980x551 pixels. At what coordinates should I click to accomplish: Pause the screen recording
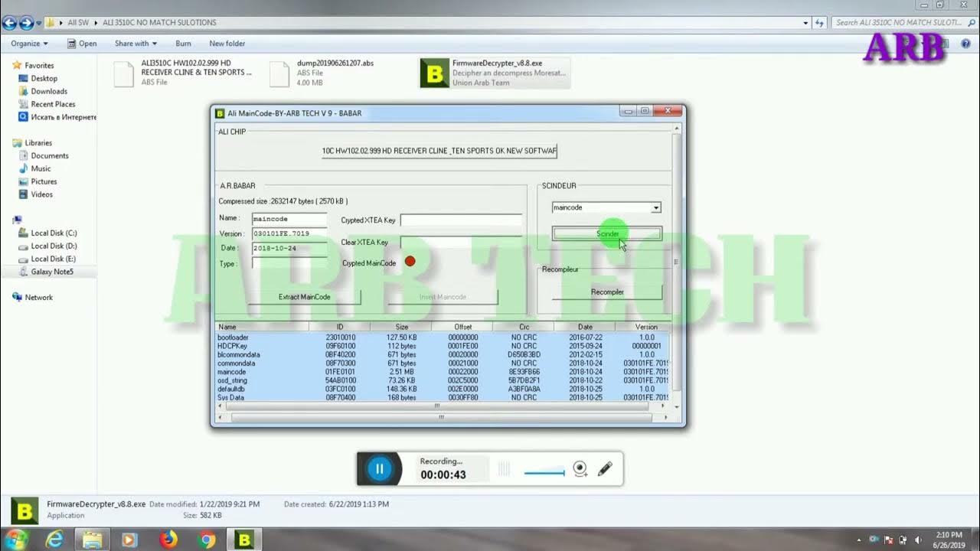point(379,468)
